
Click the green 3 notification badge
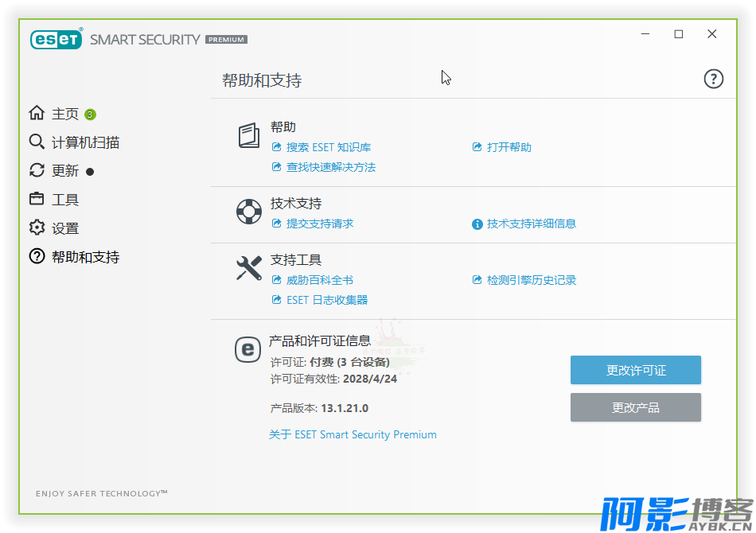(90, 115)
